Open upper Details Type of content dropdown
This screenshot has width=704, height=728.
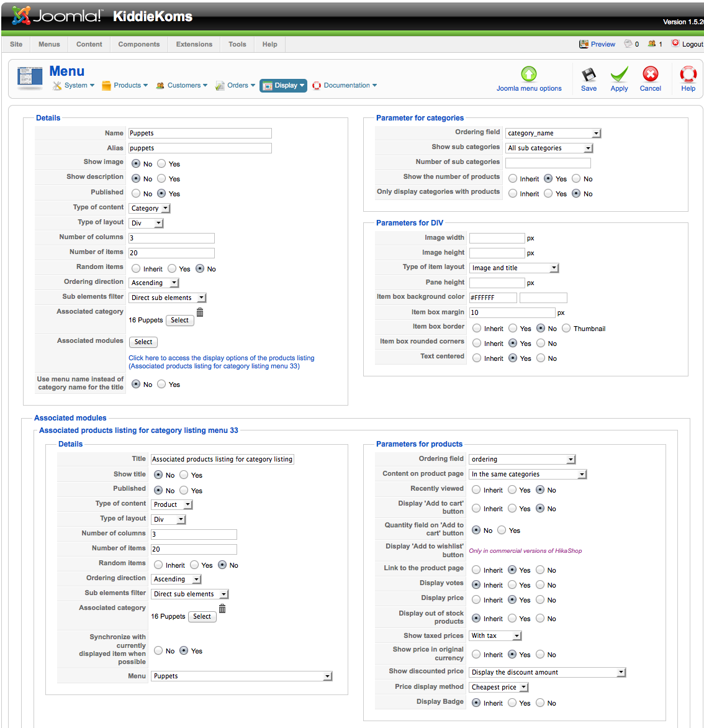coord(150,209)
